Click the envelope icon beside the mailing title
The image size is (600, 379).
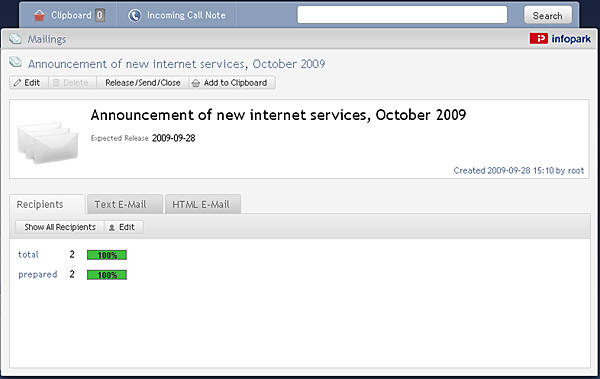15,62
